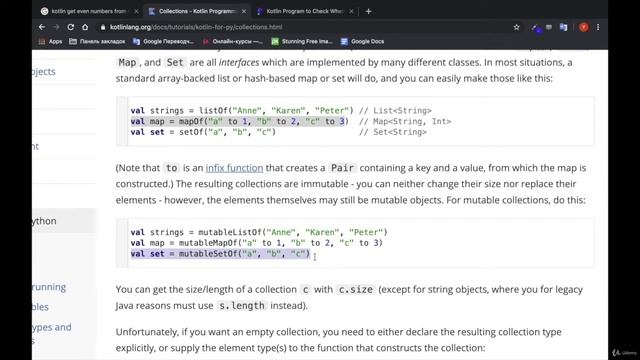
Task: Open the Google Docs bookmark
Action: click(x=362, y=41)
